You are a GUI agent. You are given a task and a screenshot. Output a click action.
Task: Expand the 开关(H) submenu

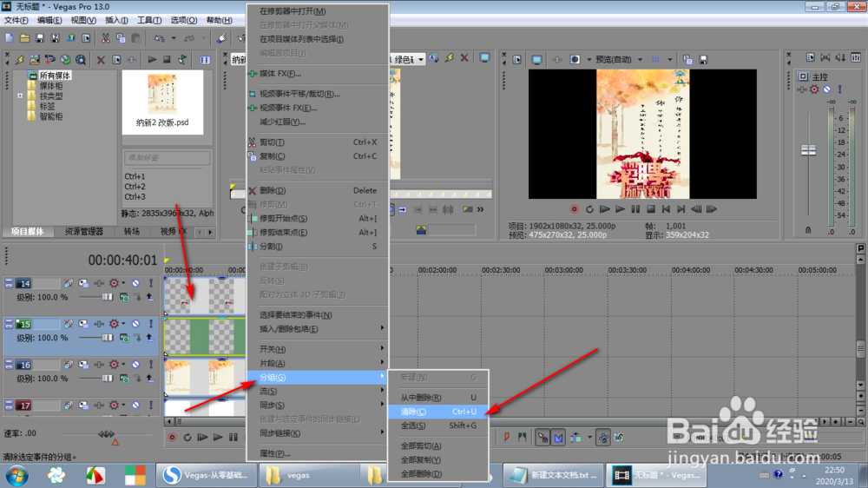point(317,349)
